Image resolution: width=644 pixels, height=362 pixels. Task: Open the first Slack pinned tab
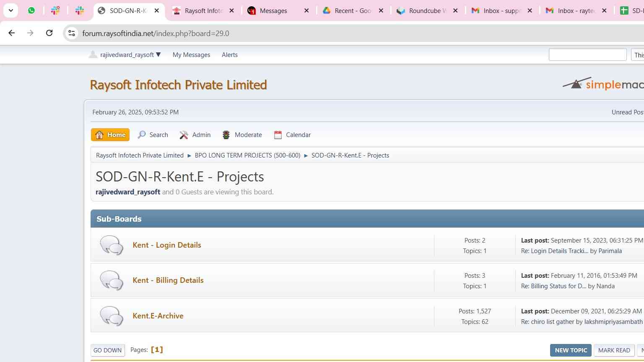click(55, 10)
